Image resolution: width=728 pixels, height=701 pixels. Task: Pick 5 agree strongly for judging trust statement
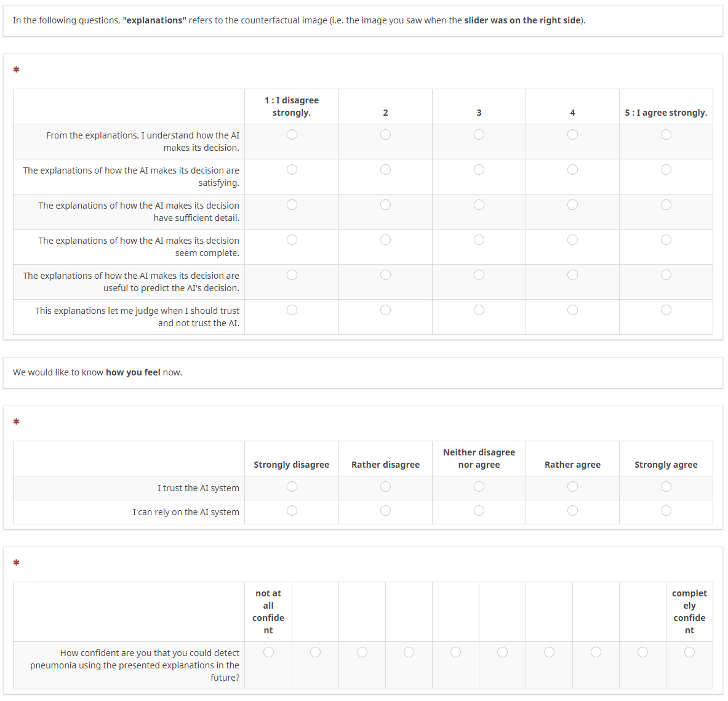click(666, 310)
